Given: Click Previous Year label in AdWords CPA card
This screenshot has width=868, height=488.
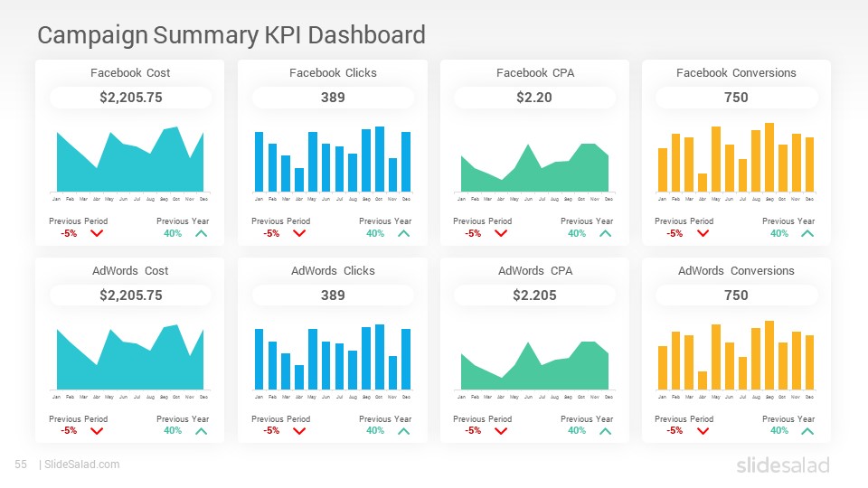Looking at the screenshot, I should [587, 418].
